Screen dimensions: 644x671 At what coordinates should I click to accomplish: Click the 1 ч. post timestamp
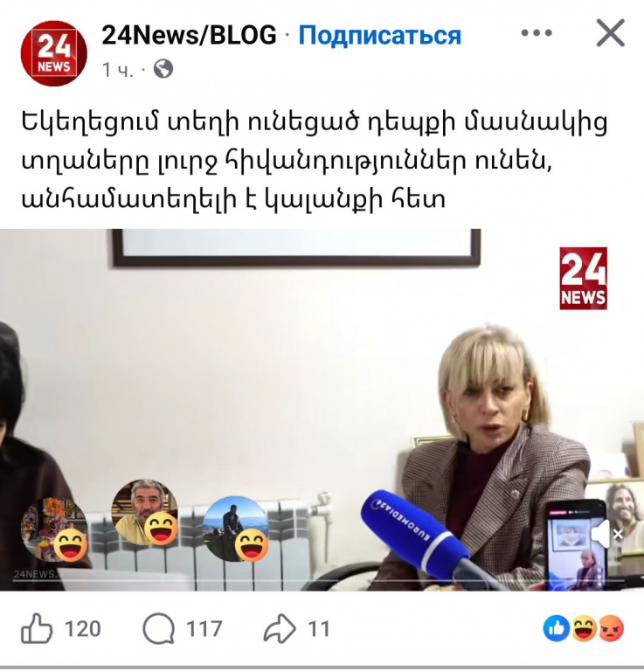pos(118,69)
